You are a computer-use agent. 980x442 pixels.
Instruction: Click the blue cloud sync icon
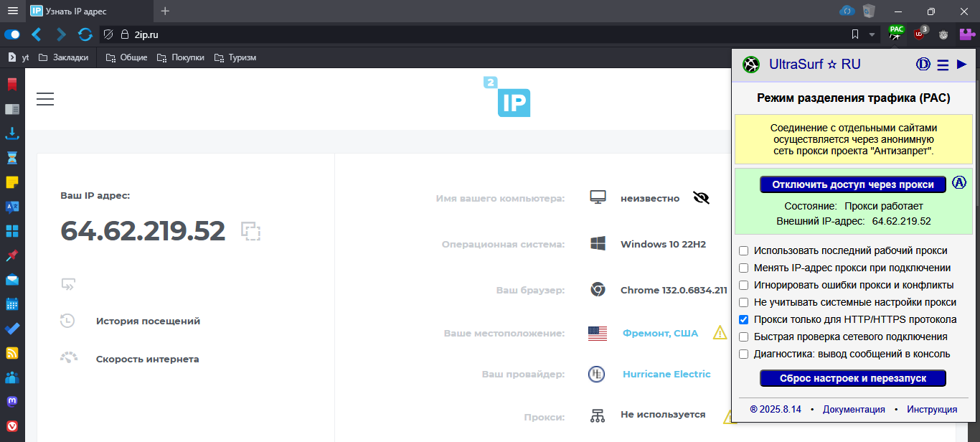click(x=847, y=11)
